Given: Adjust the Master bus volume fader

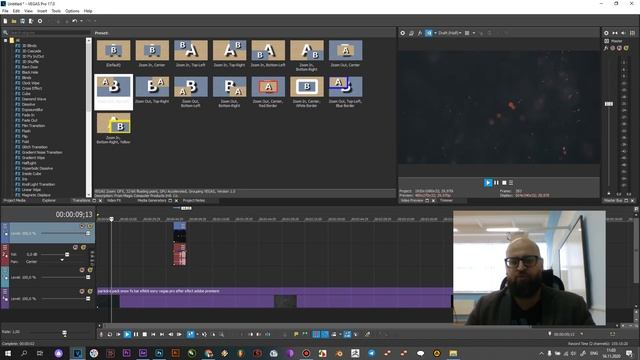Looking at the screenshot, I should pyautogui.click(x=609, y=104).
